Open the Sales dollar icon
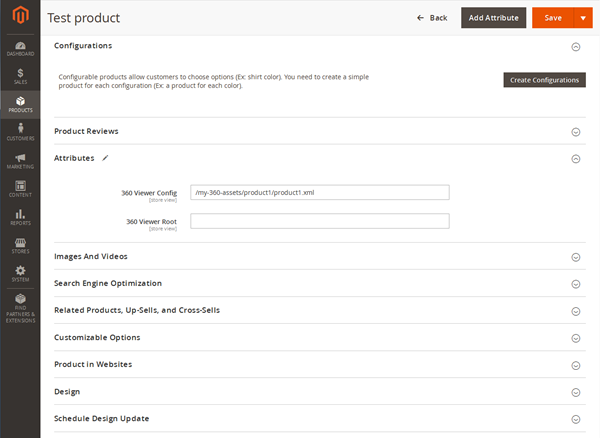The width and height of the screenshot is (600, 438). tap(20, 76)
